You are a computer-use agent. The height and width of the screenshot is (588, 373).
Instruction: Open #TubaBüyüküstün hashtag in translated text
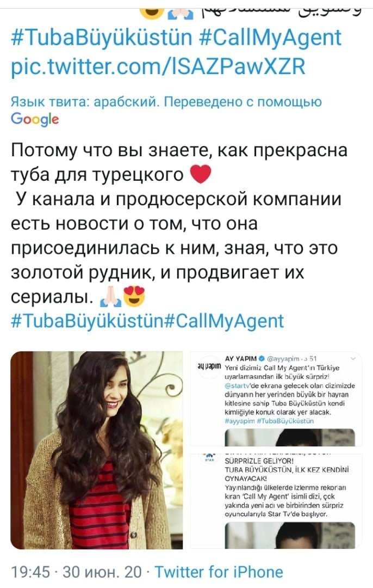87,321
